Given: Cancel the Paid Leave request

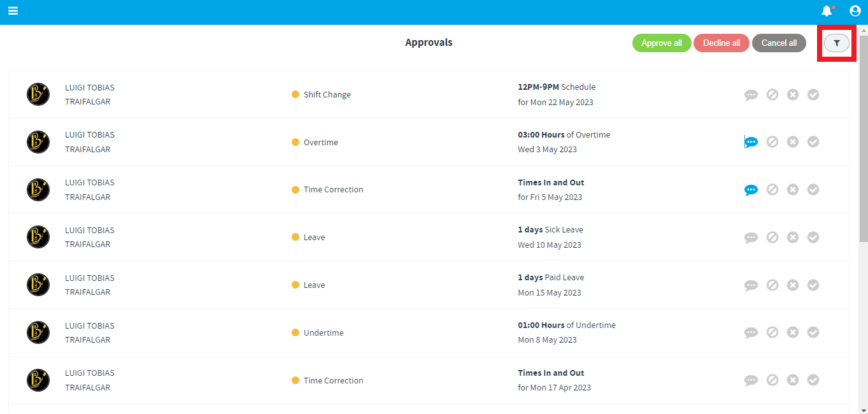Looking at the screenshot, I should point(772,285).
